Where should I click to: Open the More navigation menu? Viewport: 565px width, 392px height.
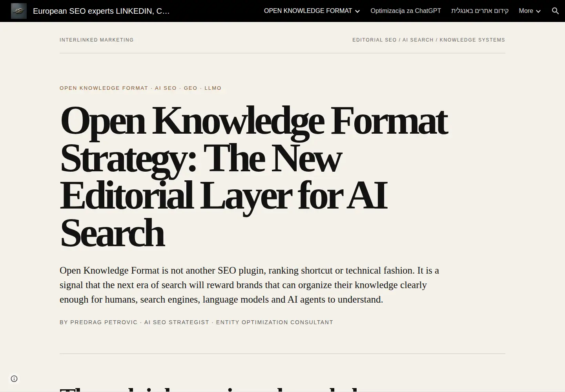[x=526, y=11]
